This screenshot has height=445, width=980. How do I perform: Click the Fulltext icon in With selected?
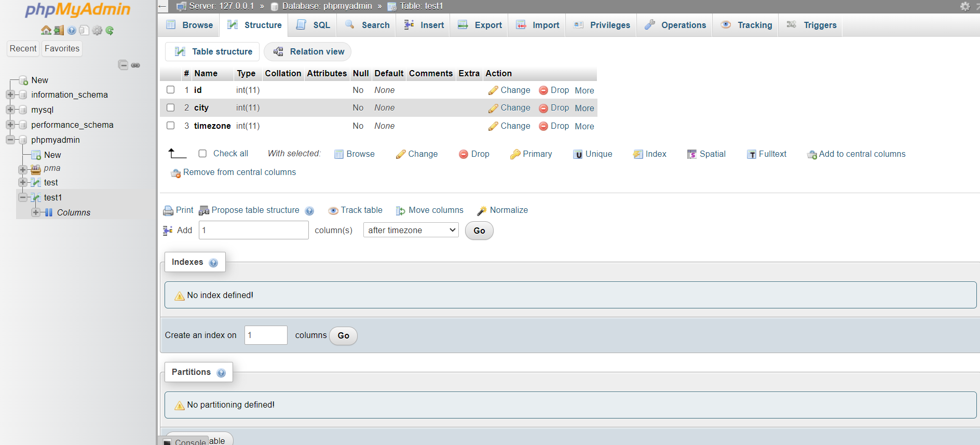752,154
